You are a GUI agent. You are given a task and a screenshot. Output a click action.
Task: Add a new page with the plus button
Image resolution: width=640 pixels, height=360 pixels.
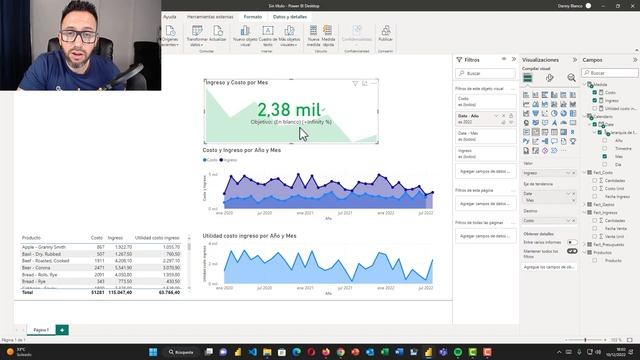tap(62, 330)
